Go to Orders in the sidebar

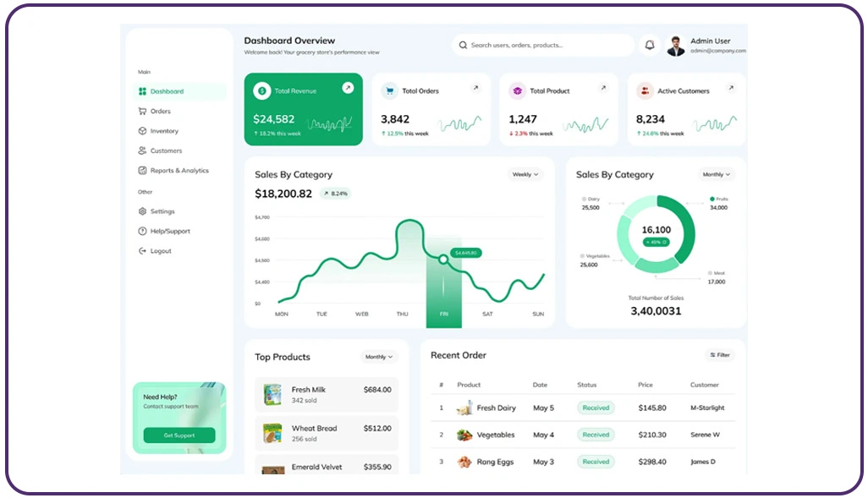click(x=160, y=112)
